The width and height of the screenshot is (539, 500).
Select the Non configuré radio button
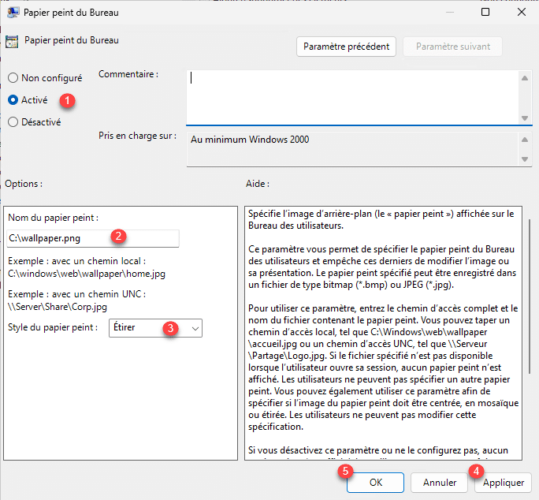13,78
